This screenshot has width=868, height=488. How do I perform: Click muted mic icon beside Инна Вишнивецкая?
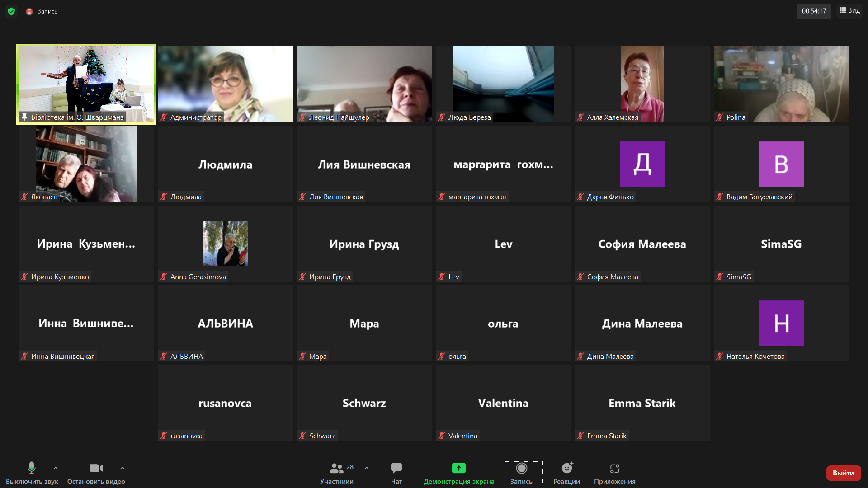click(x=24, y=356)
